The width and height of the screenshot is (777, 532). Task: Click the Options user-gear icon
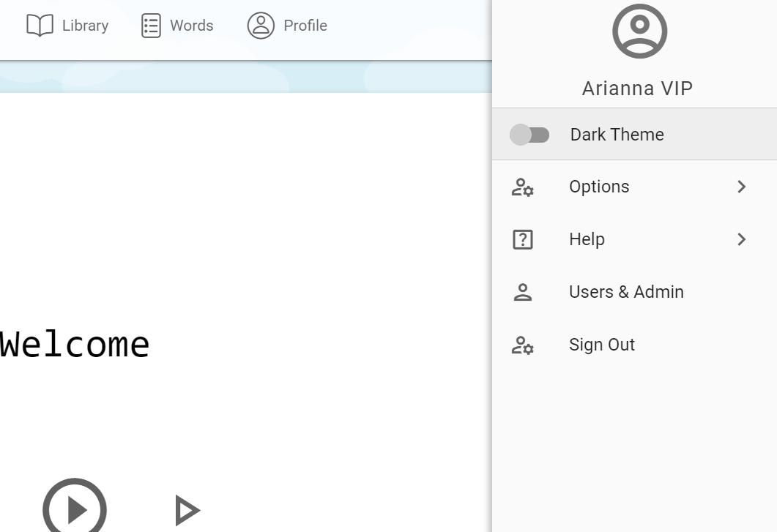coord(522,187)
